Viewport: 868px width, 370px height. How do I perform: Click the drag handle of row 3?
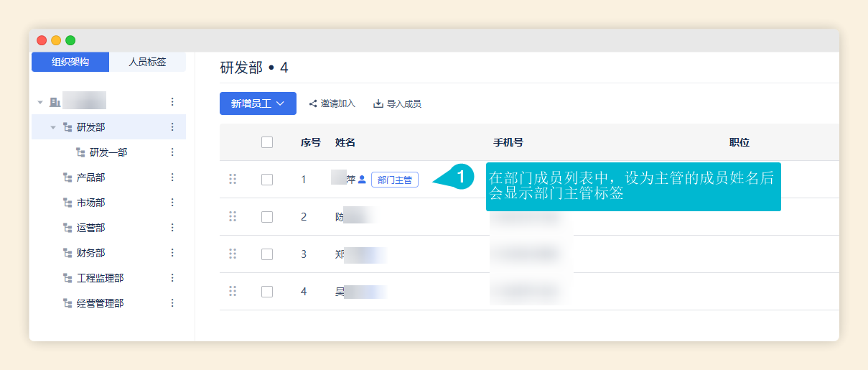(233, 254)
